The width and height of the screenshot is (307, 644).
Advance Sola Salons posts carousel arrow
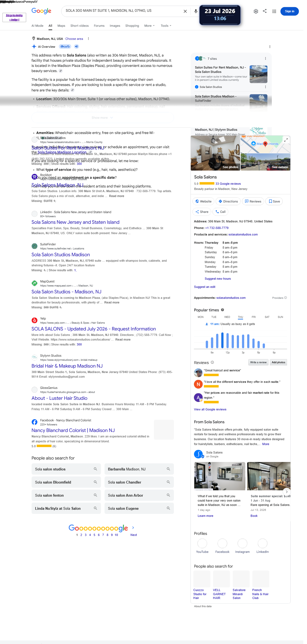(x=287, y=492)
